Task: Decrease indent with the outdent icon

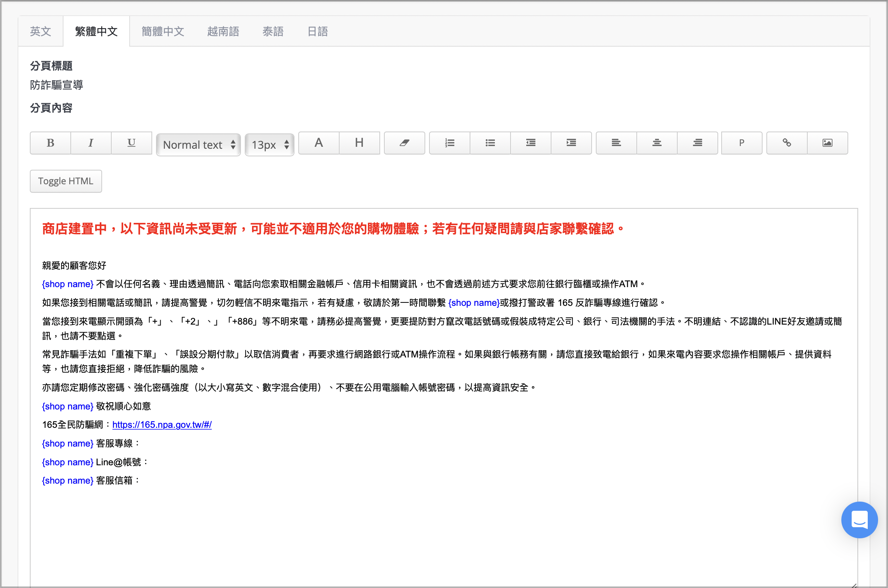Action: point(531,143)
